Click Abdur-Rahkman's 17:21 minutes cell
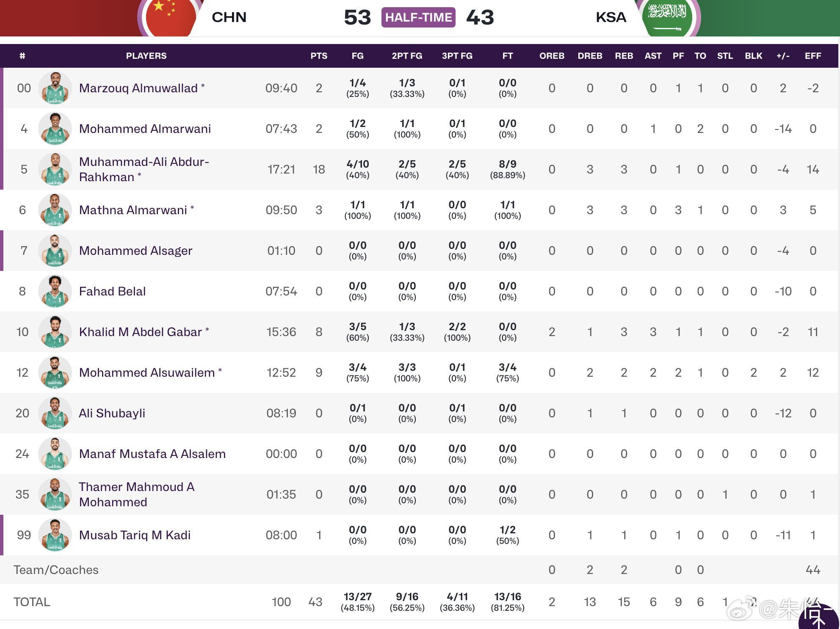The height and width of the screenshot is (629, 840). click(x=281, y=169)
